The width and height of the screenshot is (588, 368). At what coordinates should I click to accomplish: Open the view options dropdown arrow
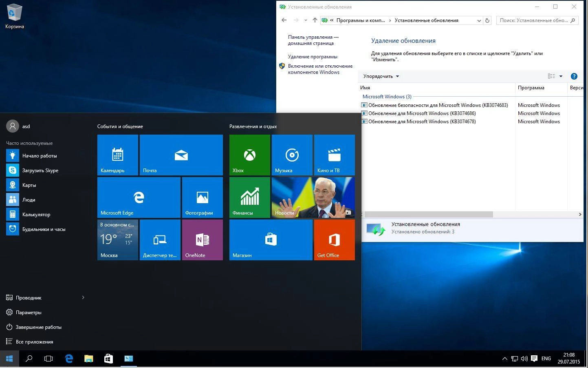coord(561,76)
